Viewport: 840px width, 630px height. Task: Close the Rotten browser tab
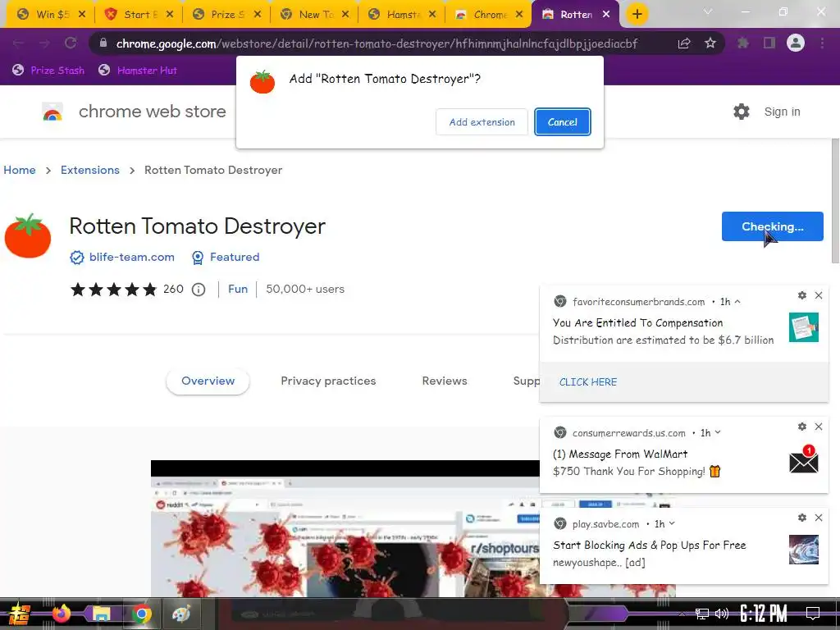606,15
